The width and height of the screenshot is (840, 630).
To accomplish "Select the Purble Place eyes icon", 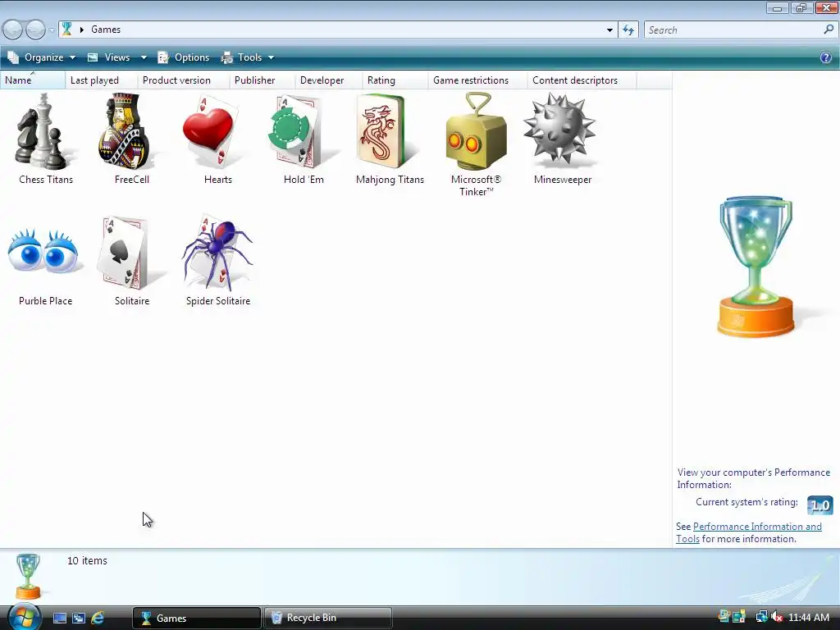I will tap(44, 252).
